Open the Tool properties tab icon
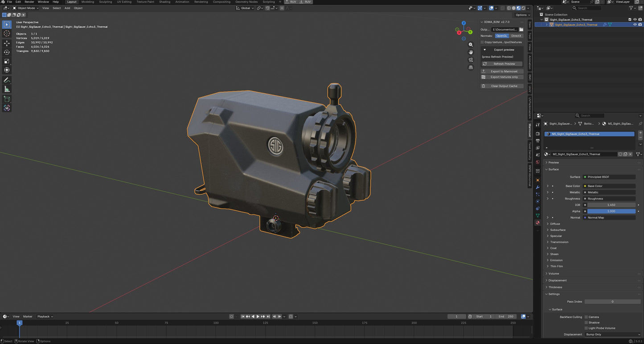Image resolution: width=644 pixels, height=344 pixels. click(537, 125)
